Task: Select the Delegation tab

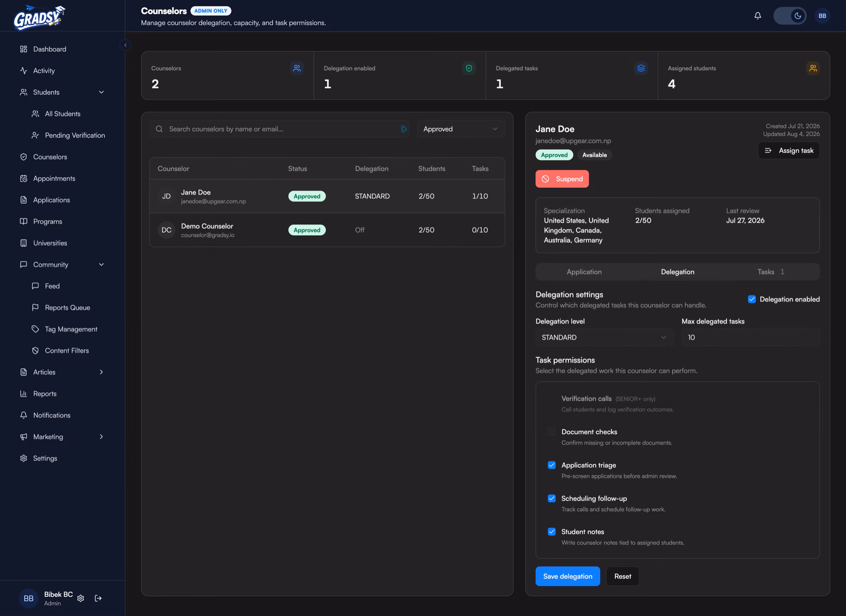Action: (x=678, y=272)
